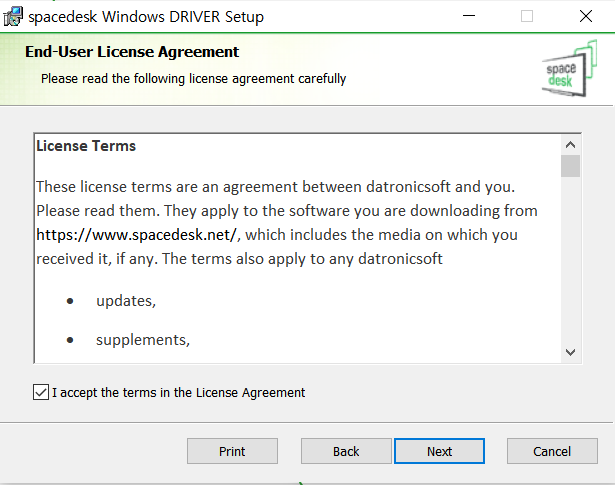Click the 'updates,' bullet item

coord(126,301)
